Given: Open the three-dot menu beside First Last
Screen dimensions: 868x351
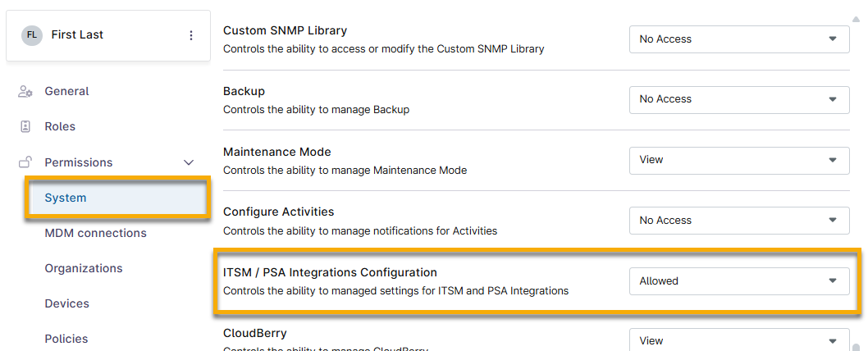Looking at the screenshot, I should click(191, 35).
